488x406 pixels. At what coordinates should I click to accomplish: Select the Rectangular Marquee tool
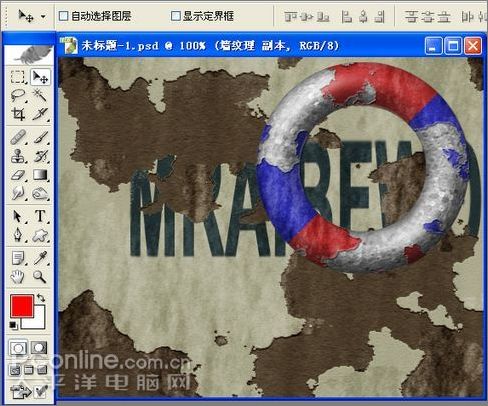point(18,77)
